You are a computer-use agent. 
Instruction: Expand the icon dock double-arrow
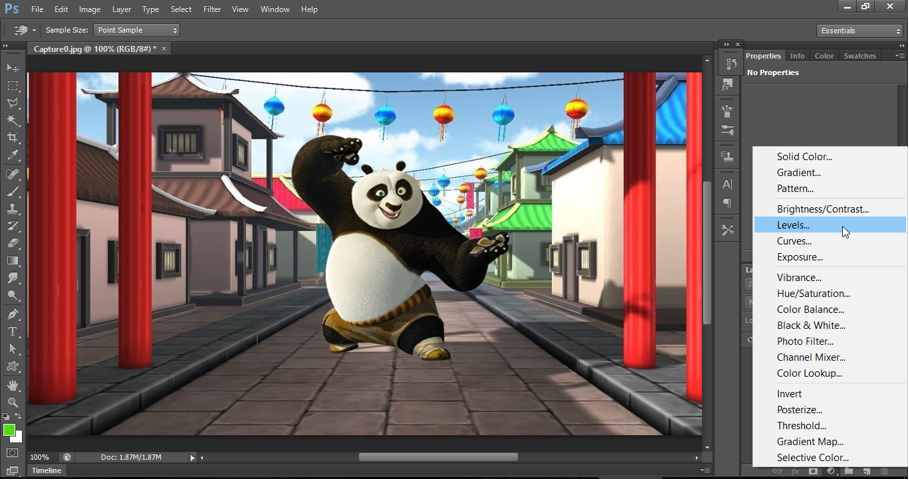pyautogui.click(x=726, y=44)
